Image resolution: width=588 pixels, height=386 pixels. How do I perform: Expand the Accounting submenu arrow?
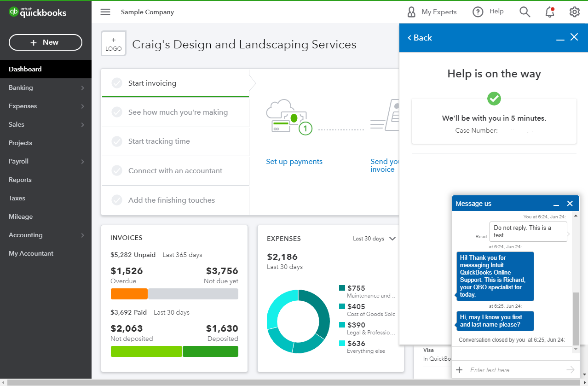[x=83, y=235]
